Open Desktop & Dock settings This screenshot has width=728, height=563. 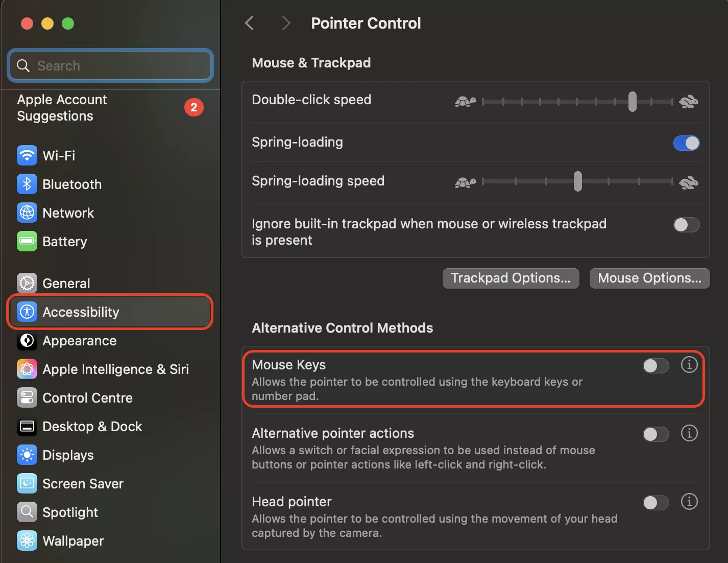point(92,427)
